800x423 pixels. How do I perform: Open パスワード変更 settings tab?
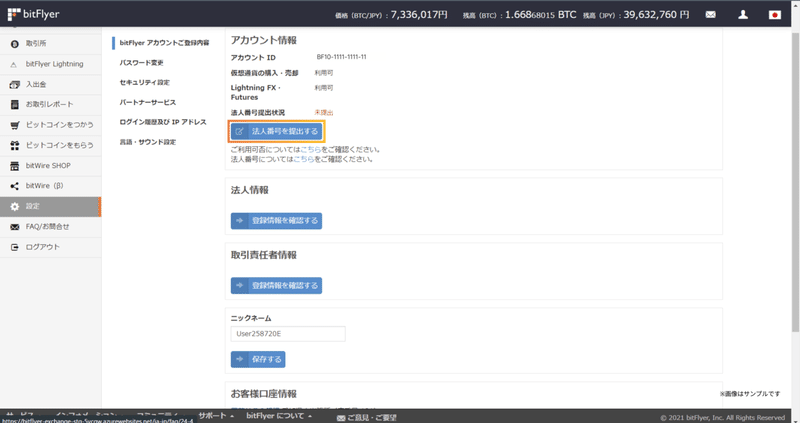coord(141,63)
